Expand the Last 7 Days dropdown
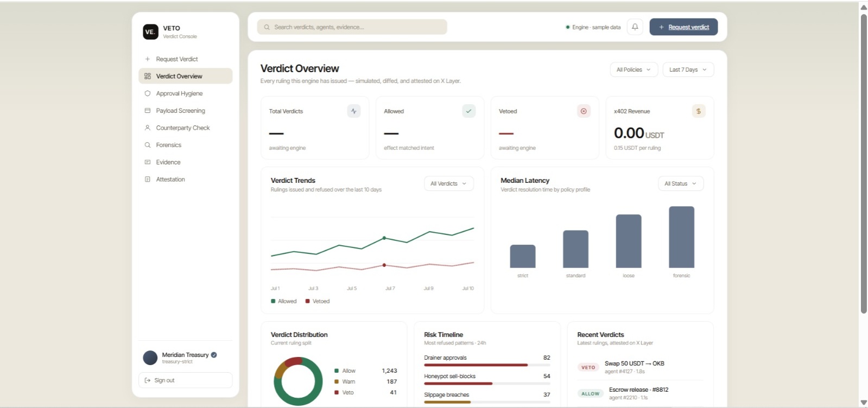The width and height of the screenshot is (868, 408). [688, 69]
